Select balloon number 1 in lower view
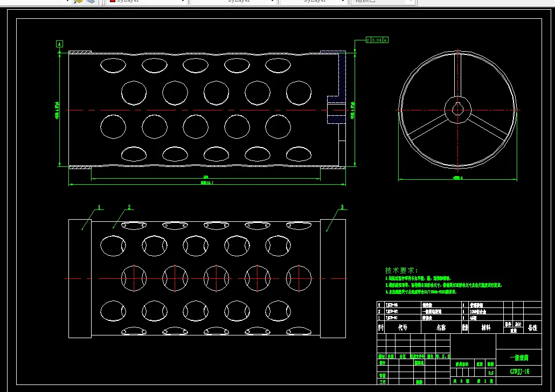Image resolution: width=555 pixels, height=392 pixels. point(100,207)
